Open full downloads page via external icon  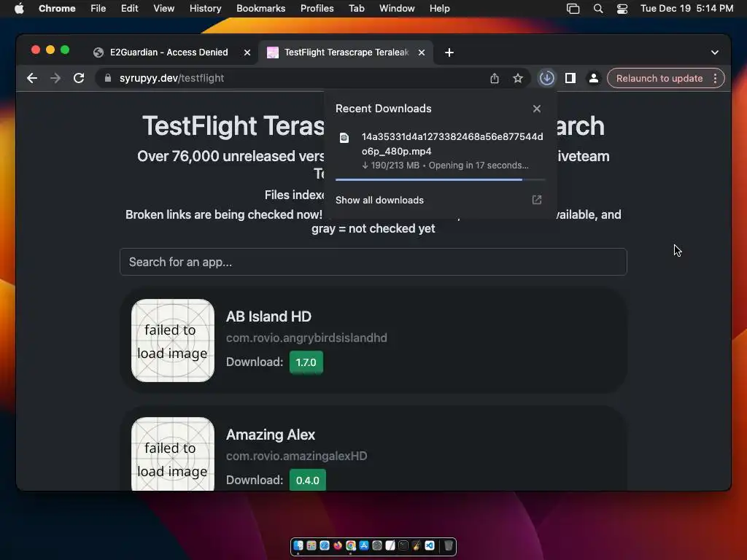537,200
